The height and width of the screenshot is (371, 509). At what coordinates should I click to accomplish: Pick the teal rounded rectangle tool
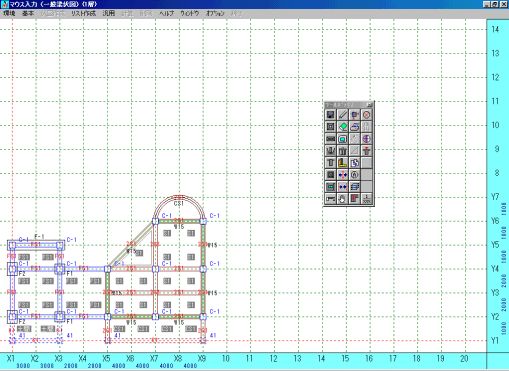pyautogui.click(x=342, y=139)
